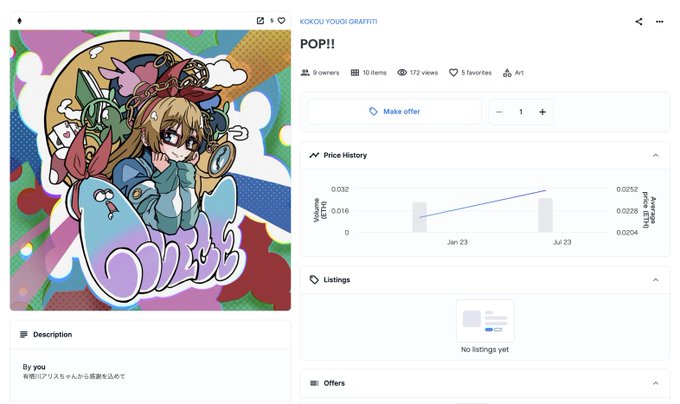The image size is (680, 404).
Task: Click the Ethereum chain icon above artwork
Action: pyautogui.click(x=19, y=20)
